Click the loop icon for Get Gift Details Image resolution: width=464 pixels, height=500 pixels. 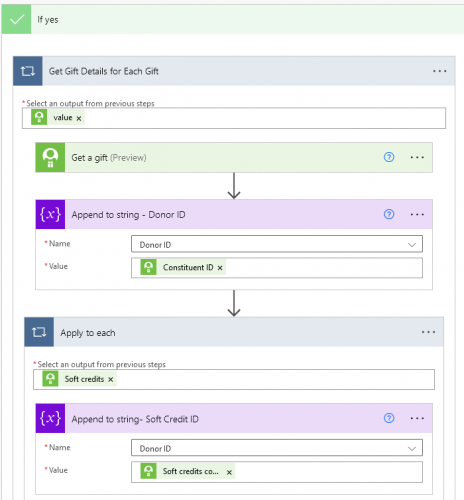point(28,71)
